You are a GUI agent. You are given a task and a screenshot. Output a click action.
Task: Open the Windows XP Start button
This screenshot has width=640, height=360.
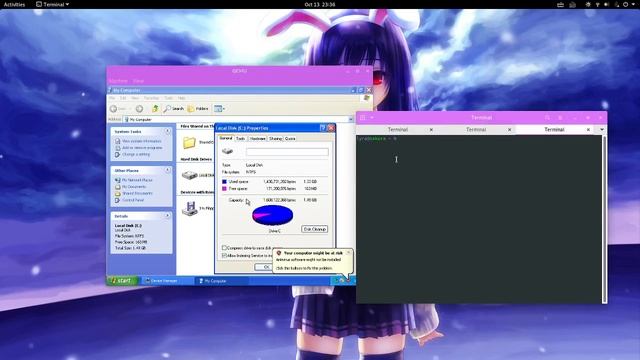tap(123, 280)
